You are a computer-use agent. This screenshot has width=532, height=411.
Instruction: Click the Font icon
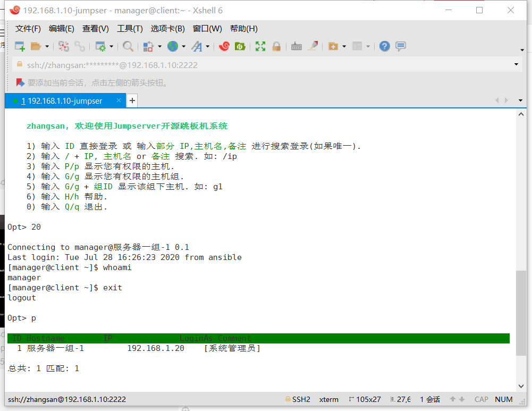pyautogui.click(x=197, y=46)
